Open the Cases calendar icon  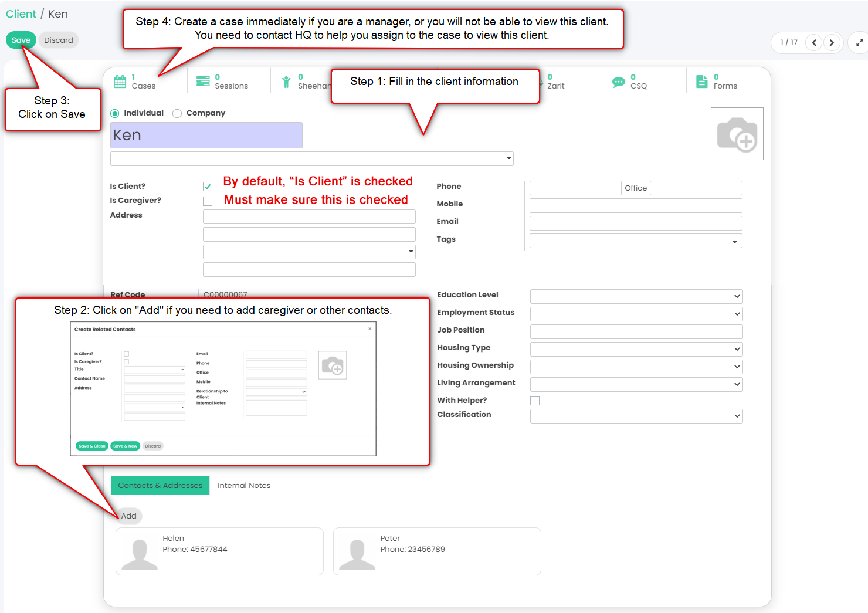coord(120,82)
